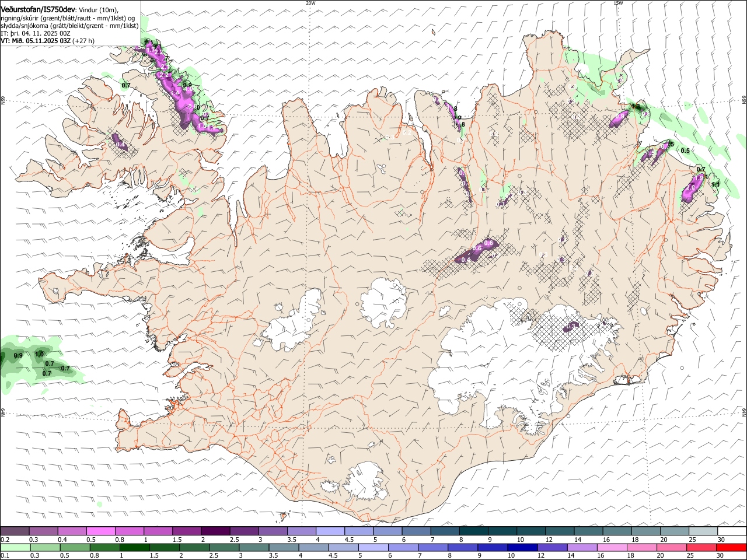Choose the snow scale swatch starting at 3
The image size is (747, 560).
point(272,531)
